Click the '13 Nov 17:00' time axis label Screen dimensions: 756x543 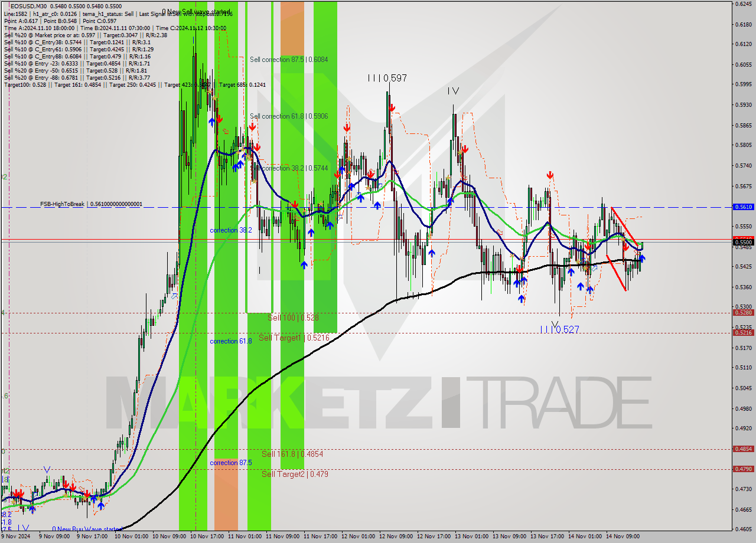point(548,537)
